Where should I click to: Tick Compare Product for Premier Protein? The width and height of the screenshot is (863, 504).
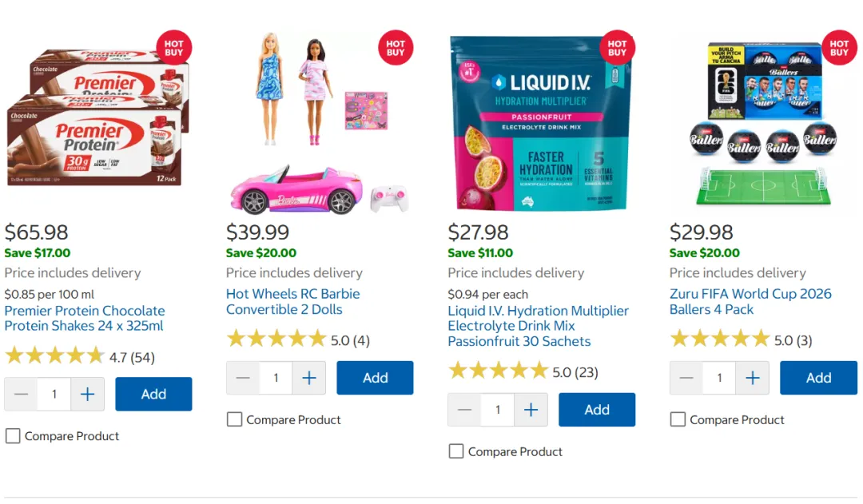(13, 436)
